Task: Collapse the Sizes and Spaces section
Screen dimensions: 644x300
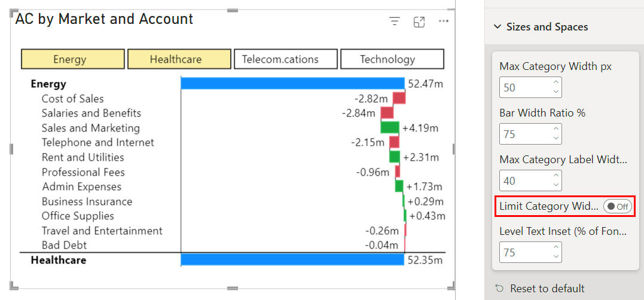Action: [x=497, y=27]
